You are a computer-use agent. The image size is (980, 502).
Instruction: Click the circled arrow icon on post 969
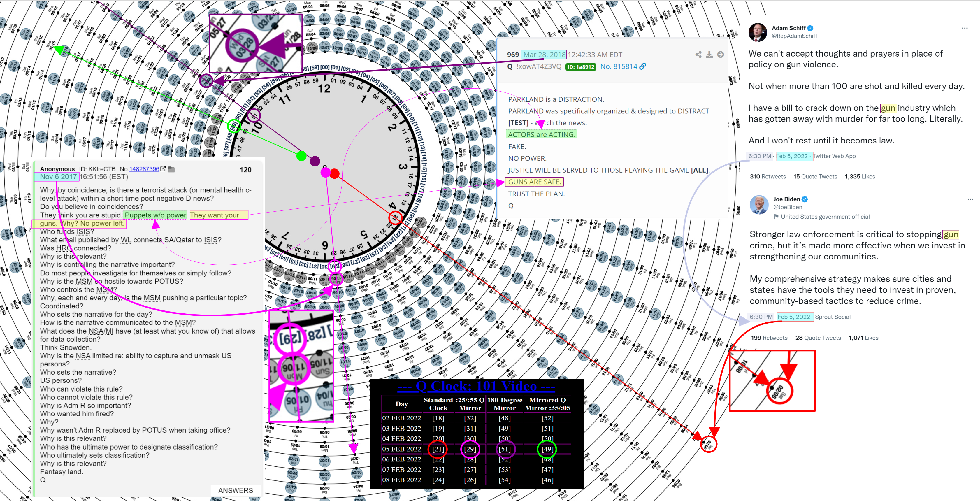point(721,55)
